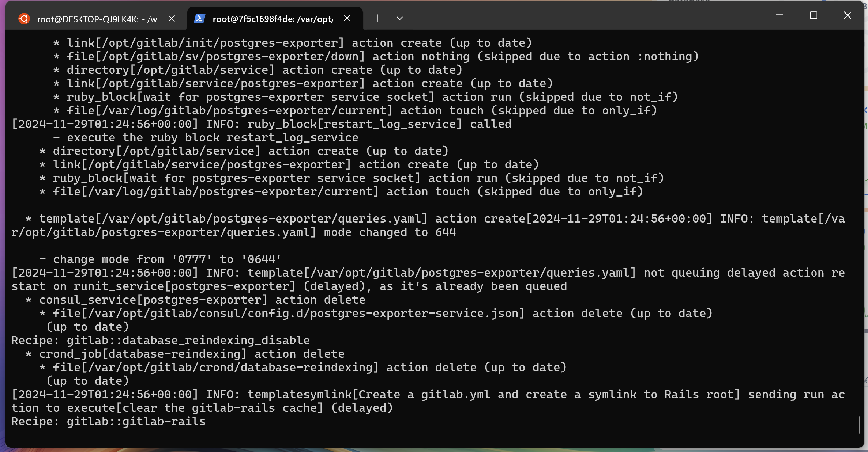Close the root@DESKTOP-QJ9LK4K tab
868x452 pixels.
[172, 18]
